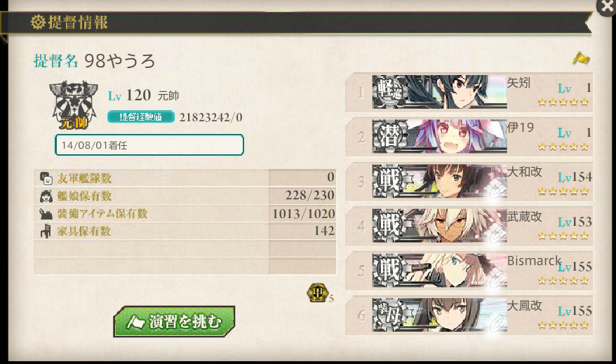Viewport: 616px width, 364px height.
Task: Click the 艦娘保有数 228/230 row
Action: [x=185, y=196]
